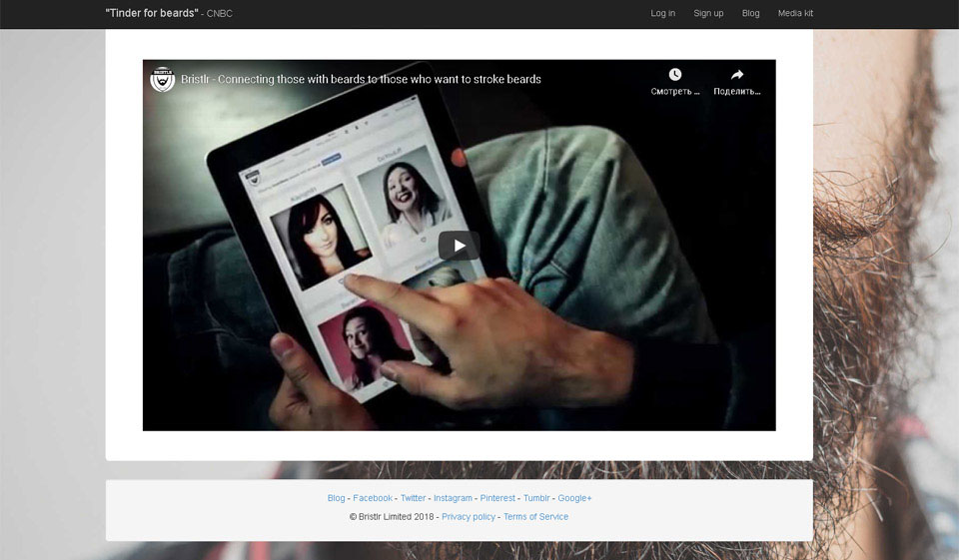Read the Privacy policy
The width and height of the screenshot is (959, 560).
coord(469,517)
